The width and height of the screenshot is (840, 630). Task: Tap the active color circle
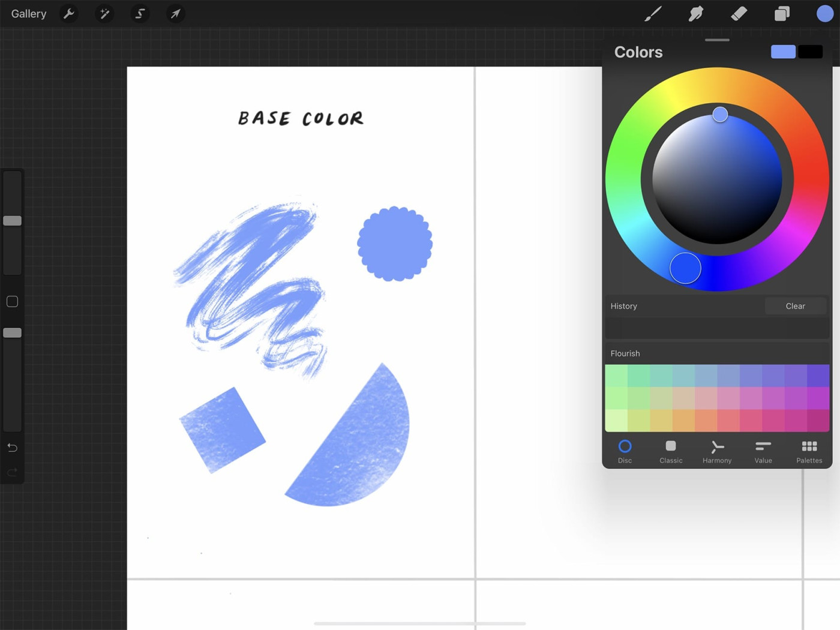pos(825,14)
